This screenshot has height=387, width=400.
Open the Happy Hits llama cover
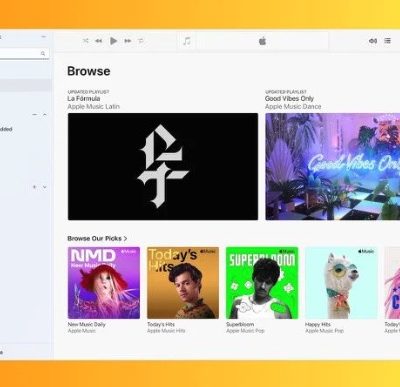click(341, 283)
